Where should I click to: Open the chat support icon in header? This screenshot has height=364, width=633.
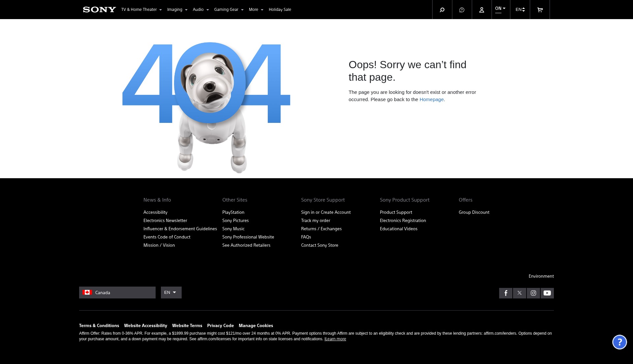pos(462,10)
